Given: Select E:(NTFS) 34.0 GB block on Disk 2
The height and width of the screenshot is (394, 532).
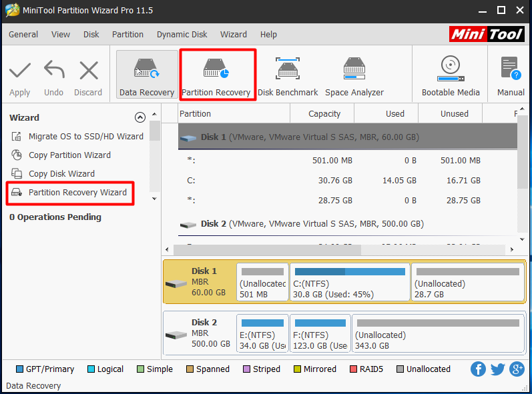Looking at the screenshot, I should (262, 334).
